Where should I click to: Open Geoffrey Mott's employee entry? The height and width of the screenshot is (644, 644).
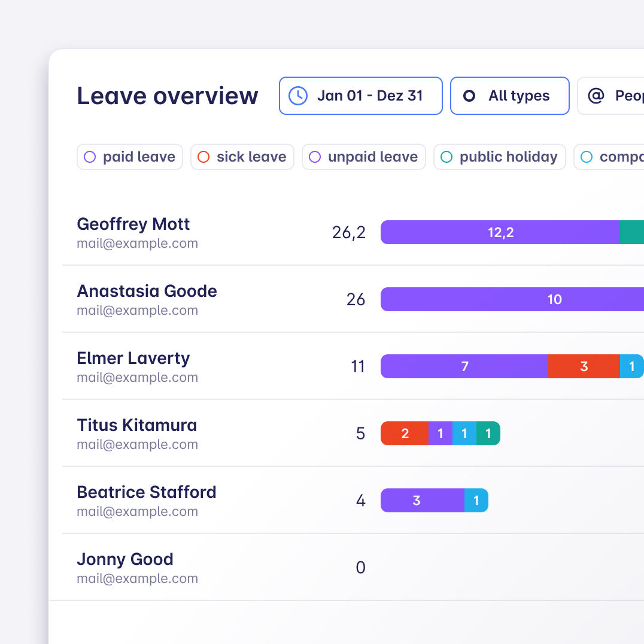pos(133,224)
